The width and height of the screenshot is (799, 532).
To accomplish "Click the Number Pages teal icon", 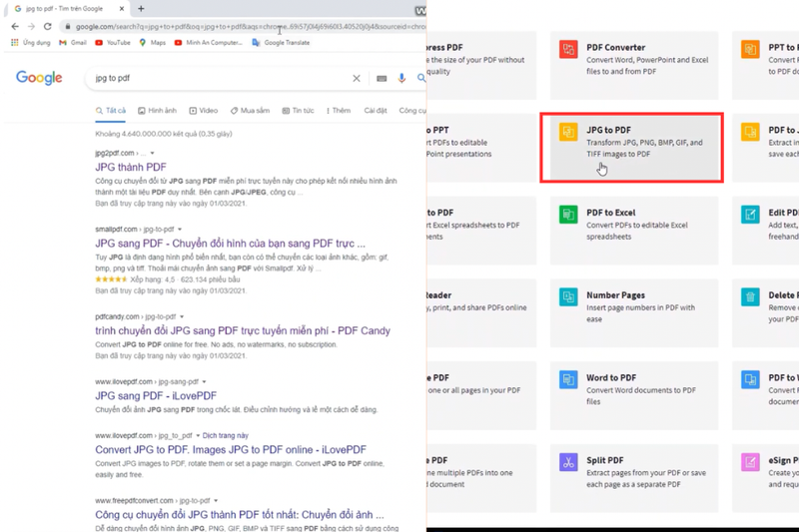I will 568,296.
